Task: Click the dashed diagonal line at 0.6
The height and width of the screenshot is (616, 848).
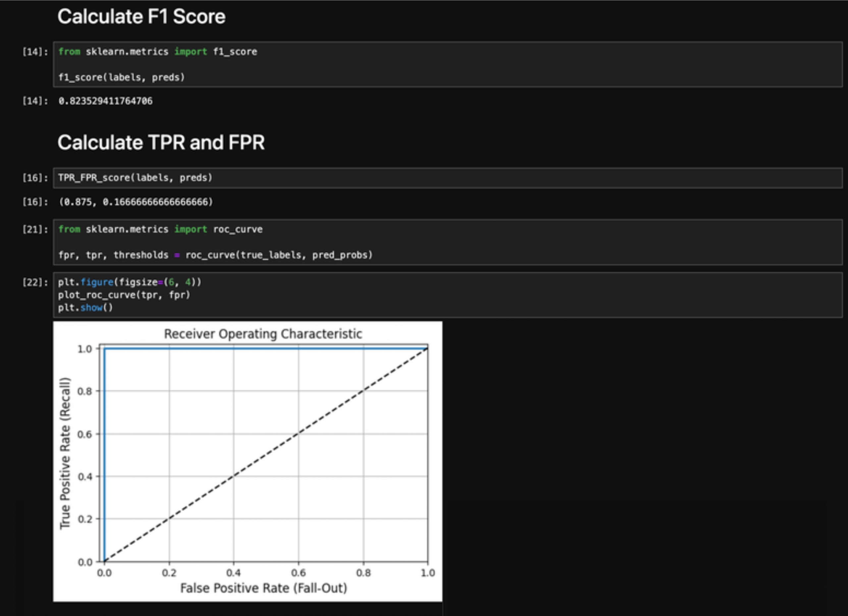Action: [x=298, y=434]
